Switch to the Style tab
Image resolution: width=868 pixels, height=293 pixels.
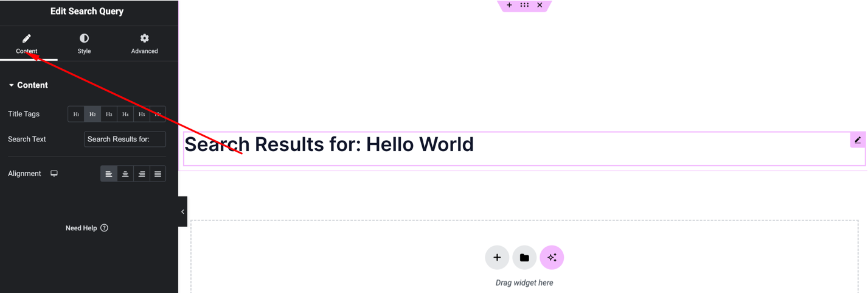coord(84,44)
